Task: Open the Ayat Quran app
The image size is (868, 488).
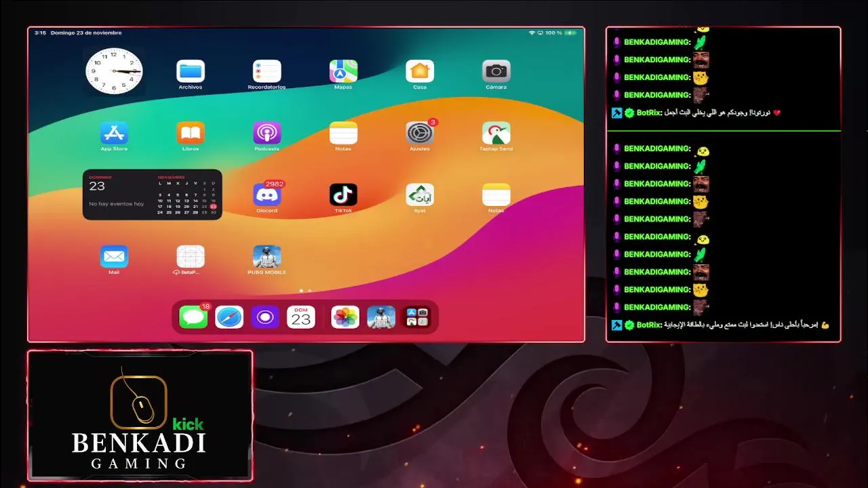Action: click(420, 195)
